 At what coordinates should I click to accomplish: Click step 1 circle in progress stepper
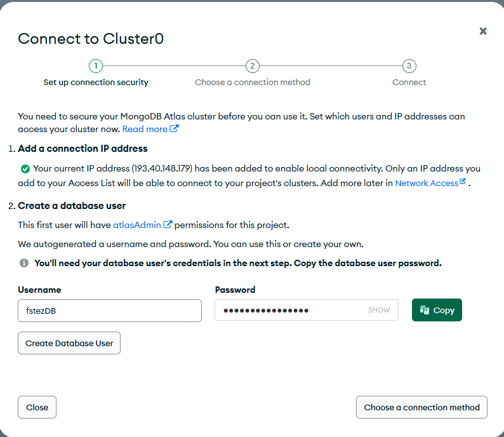[96, 66]
